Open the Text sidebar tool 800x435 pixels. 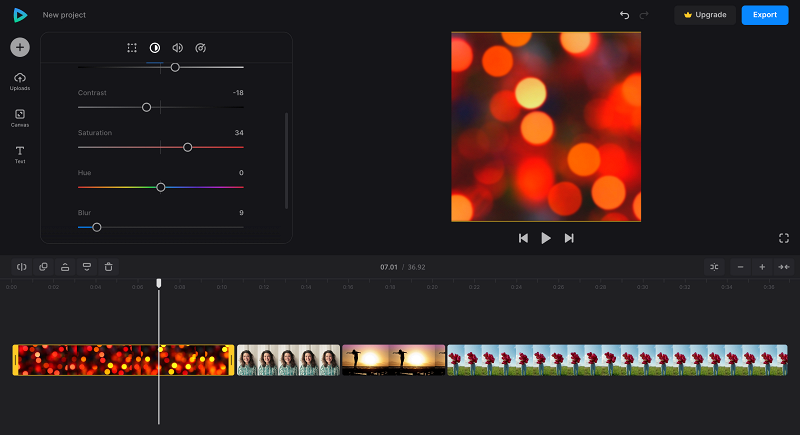point(20,154)
